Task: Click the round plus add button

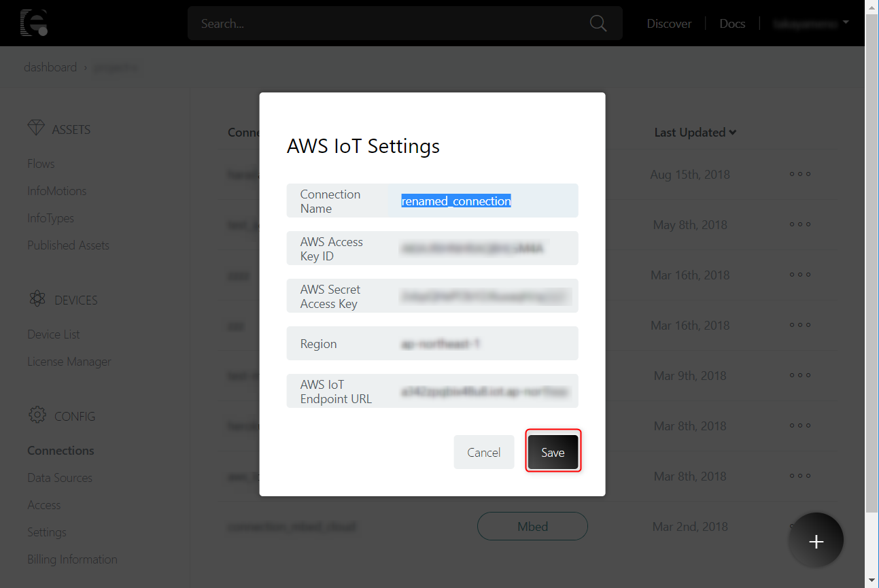Action: pyautogui.click(x=816, y=541)
